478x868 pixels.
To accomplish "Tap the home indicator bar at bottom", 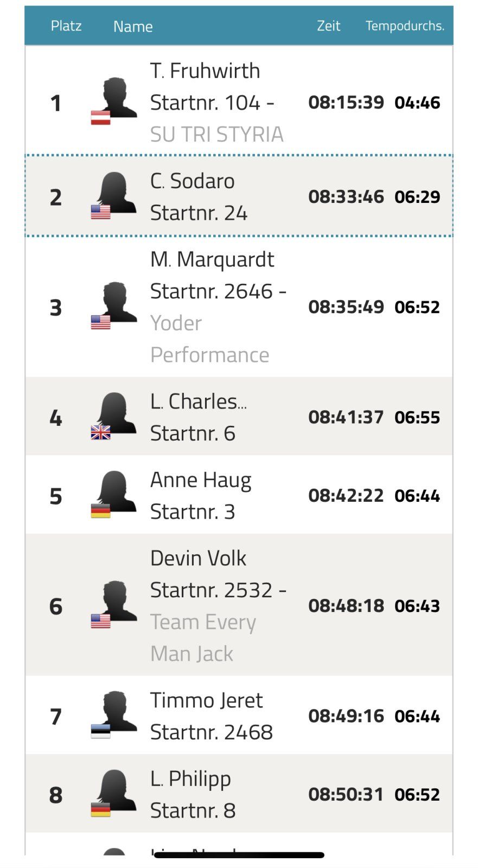I will tap(239, 855).
